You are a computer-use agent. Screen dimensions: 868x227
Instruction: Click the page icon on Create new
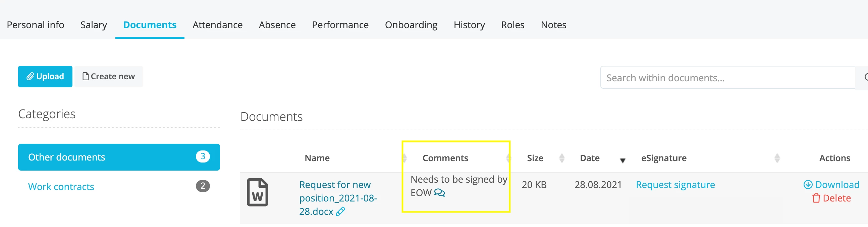tap(86, 76)
